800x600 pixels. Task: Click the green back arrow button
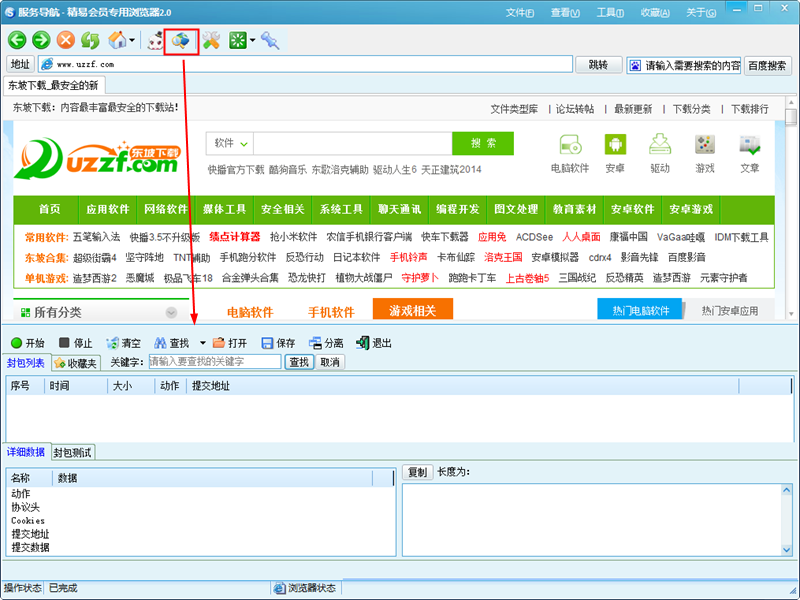pos(17,40)
